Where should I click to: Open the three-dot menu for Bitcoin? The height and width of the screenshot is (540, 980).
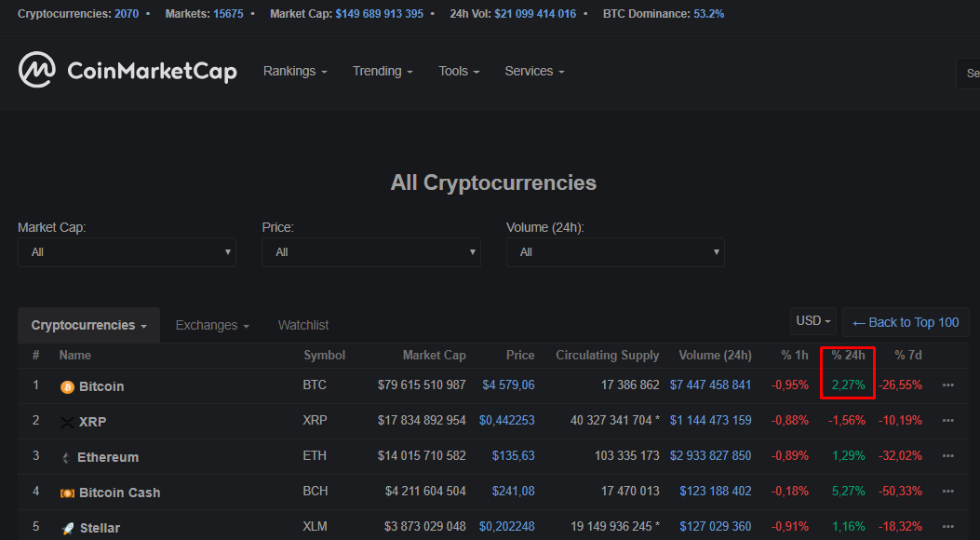click(947, 385)
